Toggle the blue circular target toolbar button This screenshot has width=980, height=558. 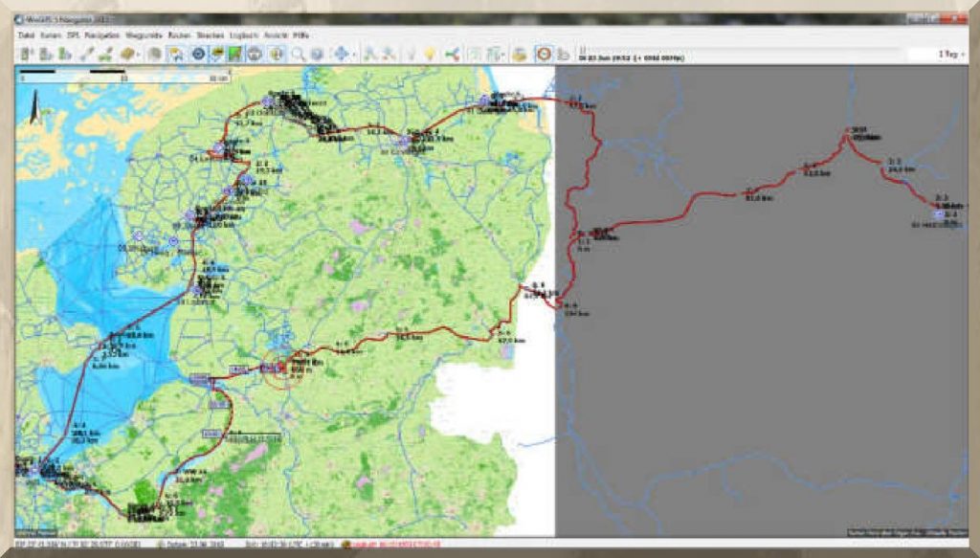[198, 55]
